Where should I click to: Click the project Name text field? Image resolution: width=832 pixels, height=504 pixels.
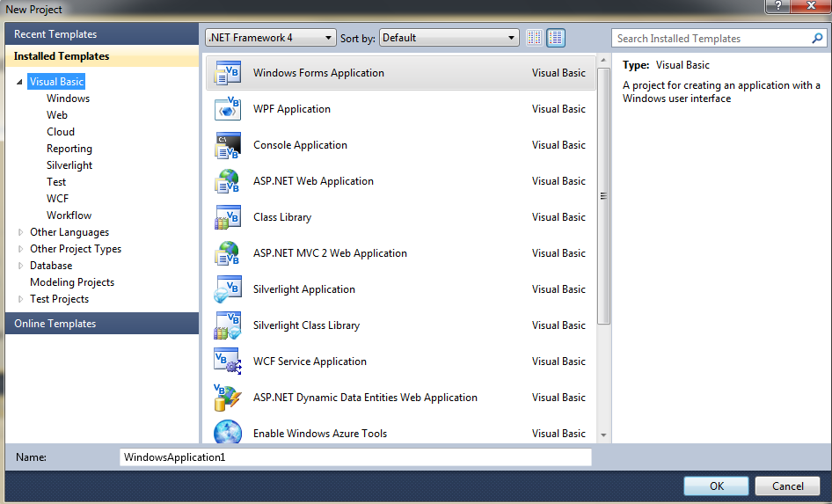tap(355, 457)
